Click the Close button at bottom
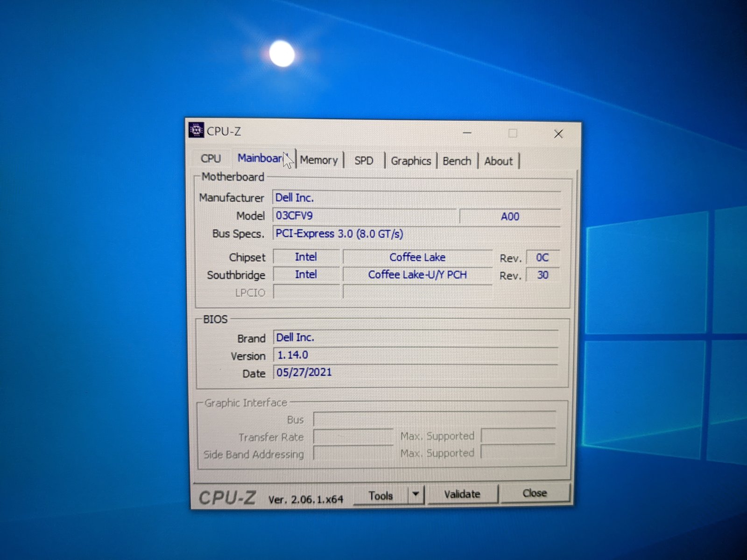This screenshot has height=560, width=747. 535,493
